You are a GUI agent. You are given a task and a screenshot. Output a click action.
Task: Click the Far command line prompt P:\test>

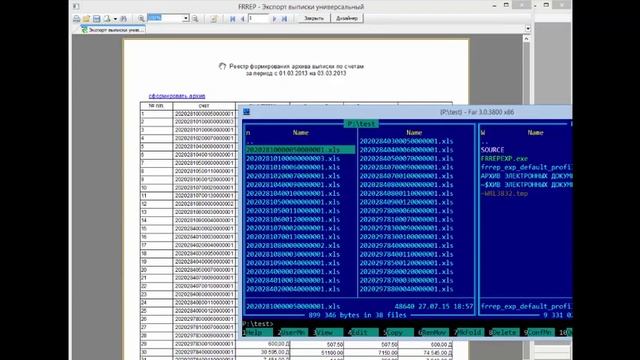coord(258,324)
